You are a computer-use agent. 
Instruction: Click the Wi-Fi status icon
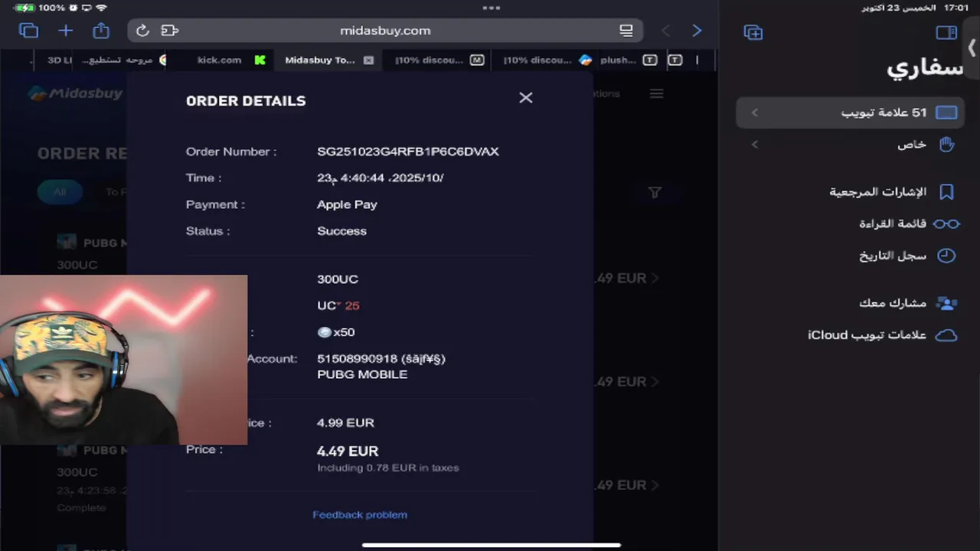[101, 8]
